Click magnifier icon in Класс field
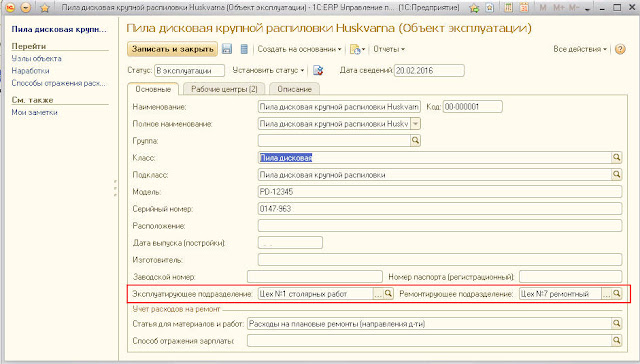The image size is (640, 364). click(616, 158)
